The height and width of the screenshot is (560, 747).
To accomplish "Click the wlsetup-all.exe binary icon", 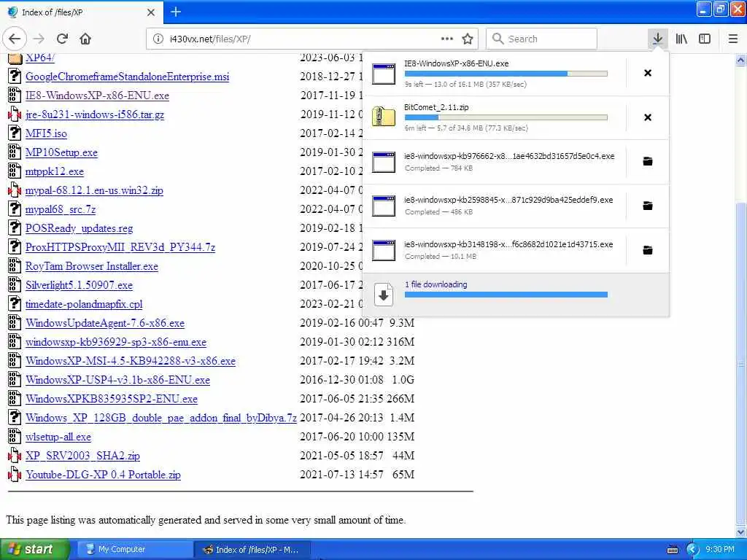I will (15, 436).
